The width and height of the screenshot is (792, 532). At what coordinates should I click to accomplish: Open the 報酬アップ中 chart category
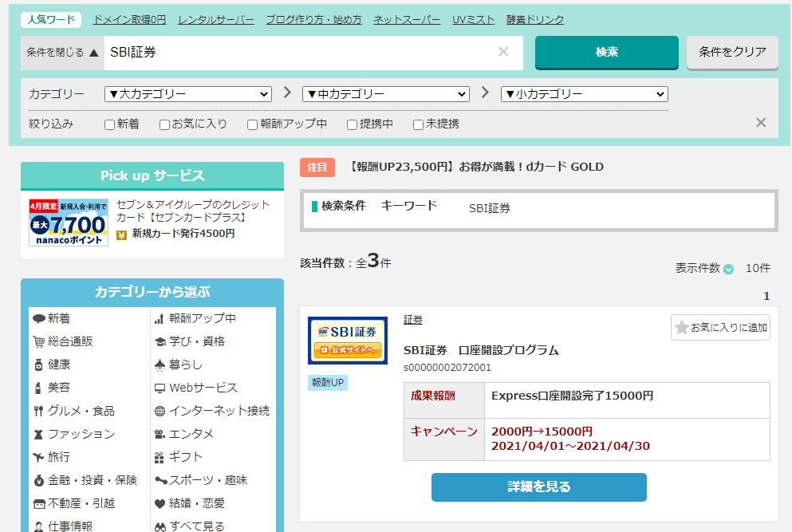tap(195, 318)
